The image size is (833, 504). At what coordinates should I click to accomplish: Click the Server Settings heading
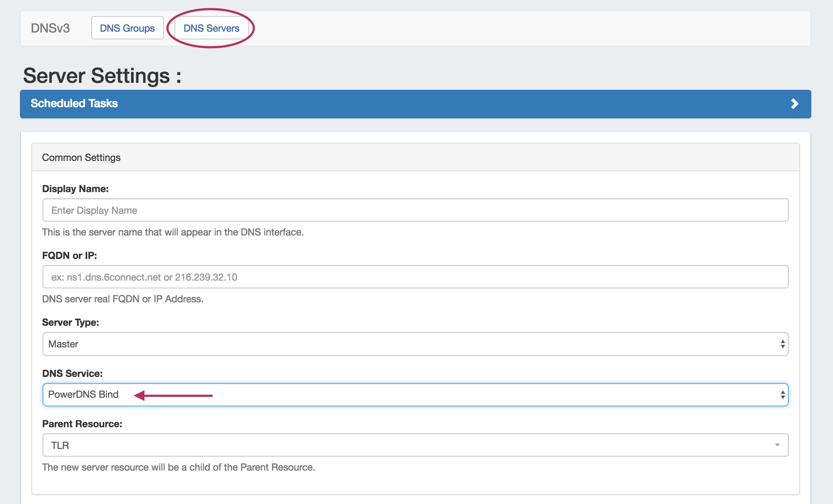click(102, 75)
